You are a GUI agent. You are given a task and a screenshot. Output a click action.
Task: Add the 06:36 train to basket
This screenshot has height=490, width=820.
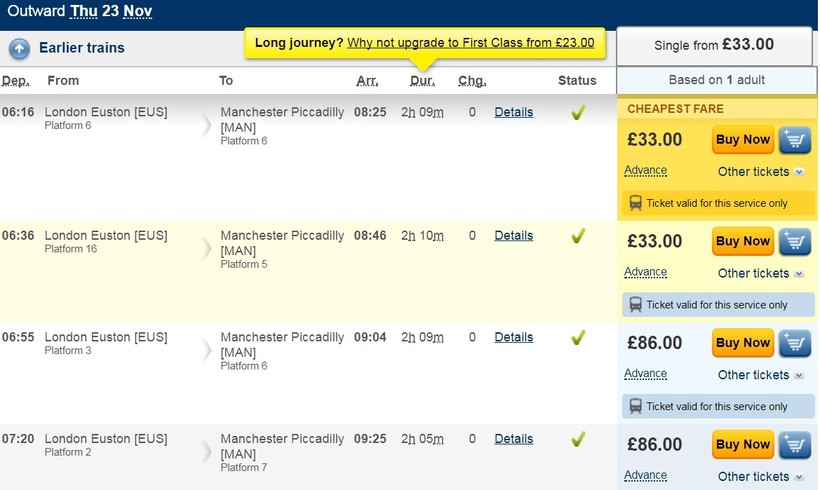point(795,241)
